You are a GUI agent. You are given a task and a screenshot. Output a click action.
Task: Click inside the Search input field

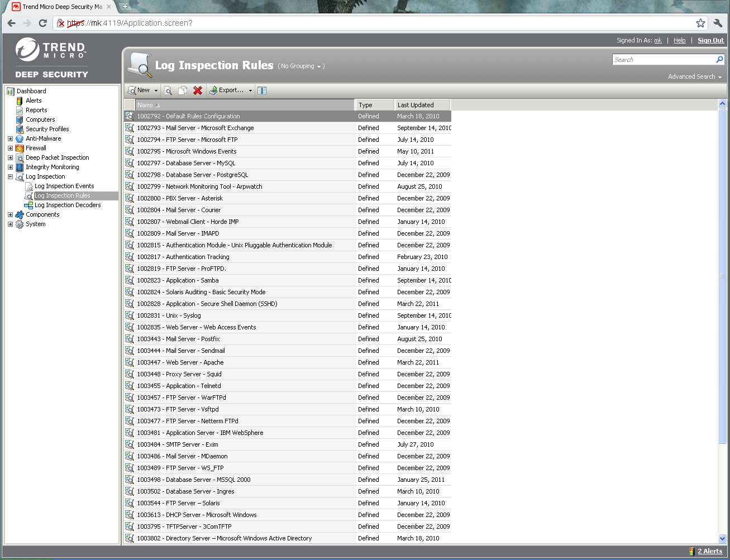[664, 60]
